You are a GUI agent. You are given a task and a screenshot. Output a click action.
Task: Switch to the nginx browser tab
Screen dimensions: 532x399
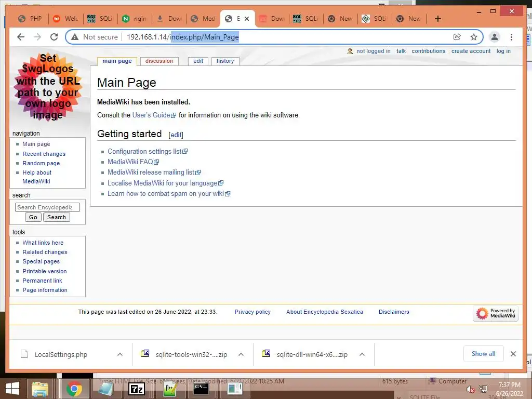pos(135,19)
